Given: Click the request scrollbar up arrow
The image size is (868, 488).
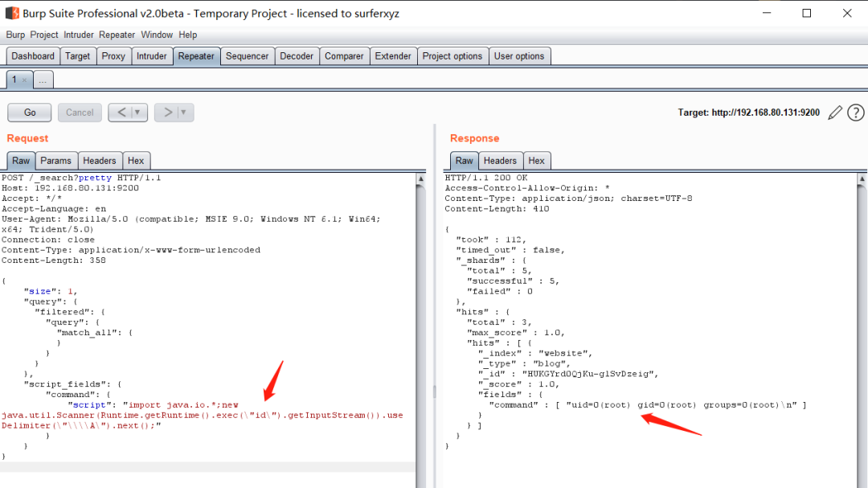Looking at the screenshot, I should 420,179.
